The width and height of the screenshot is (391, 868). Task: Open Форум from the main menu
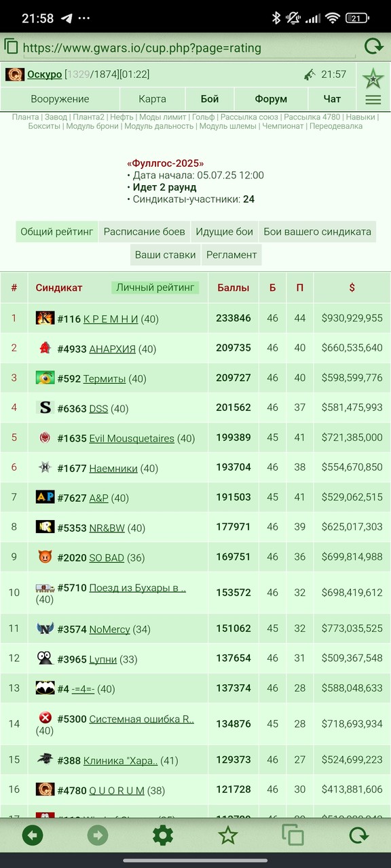tap(271, 99)
